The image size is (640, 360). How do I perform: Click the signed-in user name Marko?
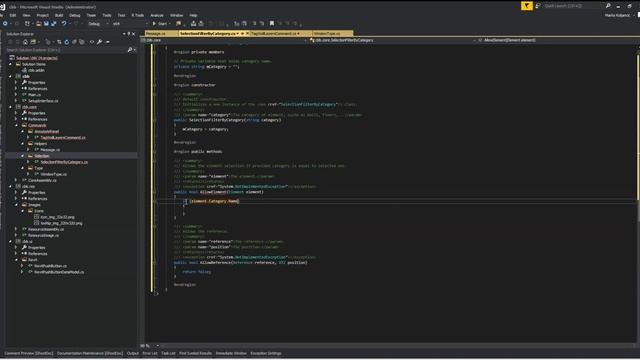click(617, 15)
